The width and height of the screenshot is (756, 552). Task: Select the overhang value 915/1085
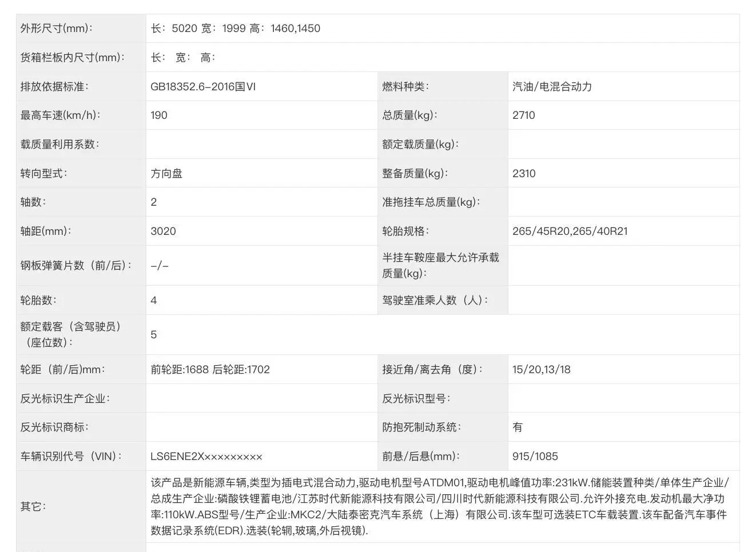pos(535,457)
